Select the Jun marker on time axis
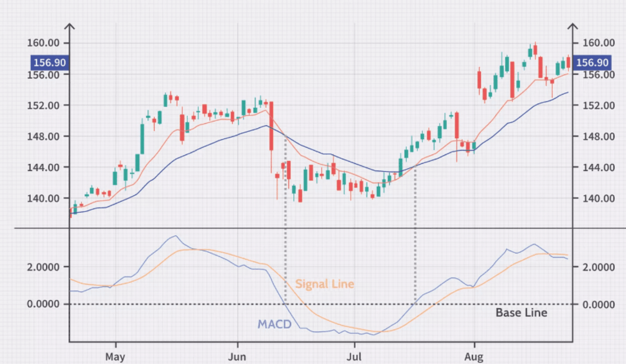This screenshot has height=364, width=626. click(x=237, y=357)
